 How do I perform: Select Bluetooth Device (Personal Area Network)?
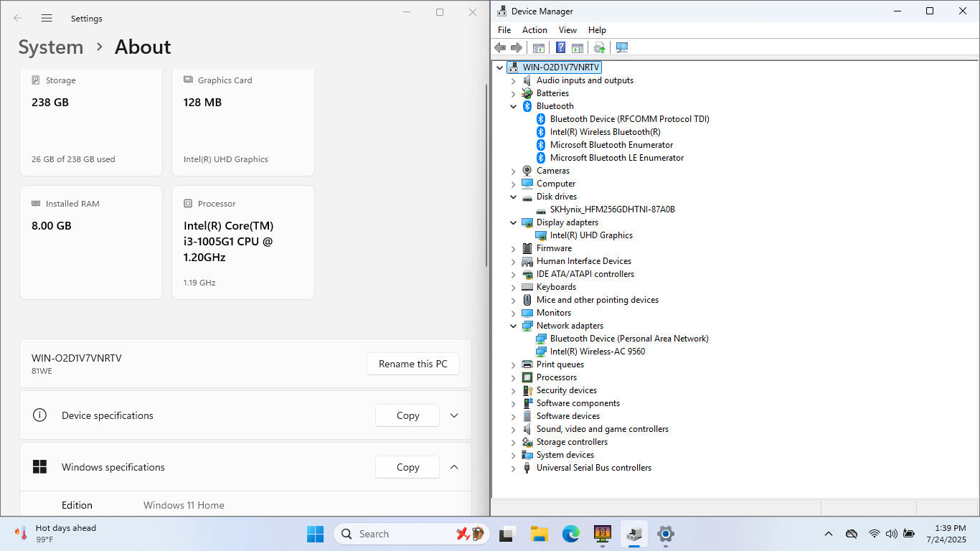629,339
